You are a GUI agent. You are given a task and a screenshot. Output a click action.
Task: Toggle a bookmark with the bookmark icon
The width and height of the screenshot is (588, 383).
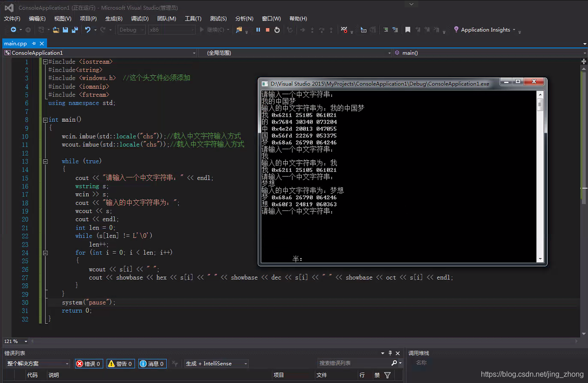408,30
